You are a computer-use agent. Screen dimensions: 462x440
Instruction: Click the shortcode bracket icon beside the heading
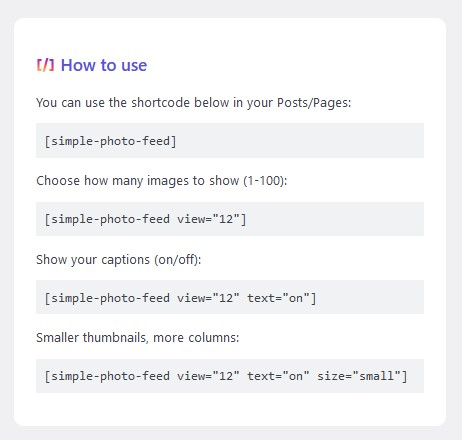[x=45, y=65]
